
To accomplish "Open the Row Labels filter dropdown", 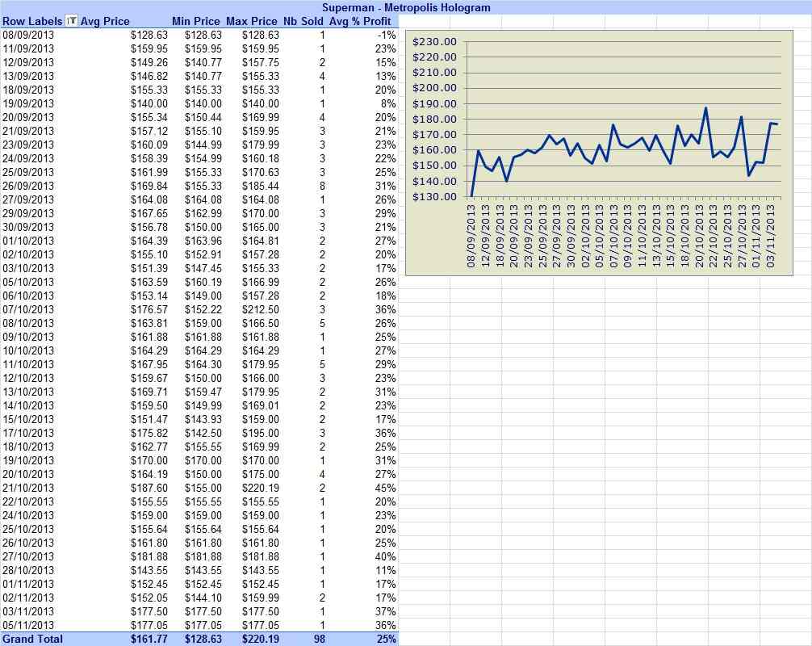I will [x=72, y=21].
